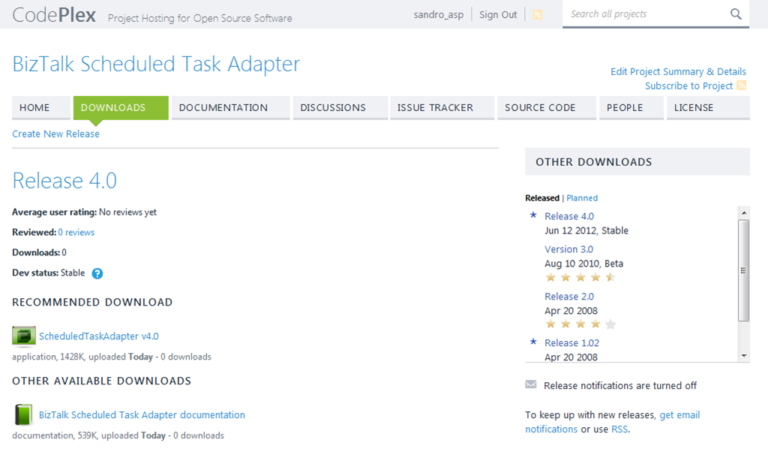Click the star icon beside Release 4.0
Viewport: 768px width, 458px height.
coord(533,215)
